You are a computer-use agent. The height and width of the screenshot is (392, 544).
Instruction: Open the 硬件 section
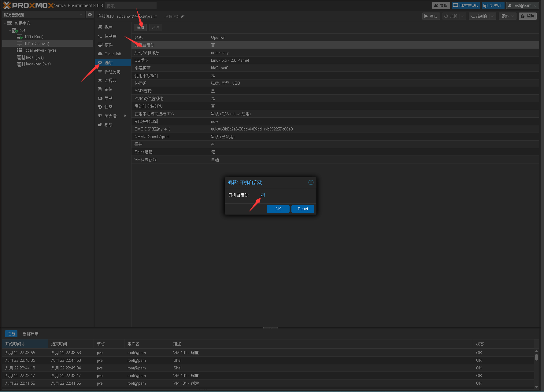(x=109, y=45)
